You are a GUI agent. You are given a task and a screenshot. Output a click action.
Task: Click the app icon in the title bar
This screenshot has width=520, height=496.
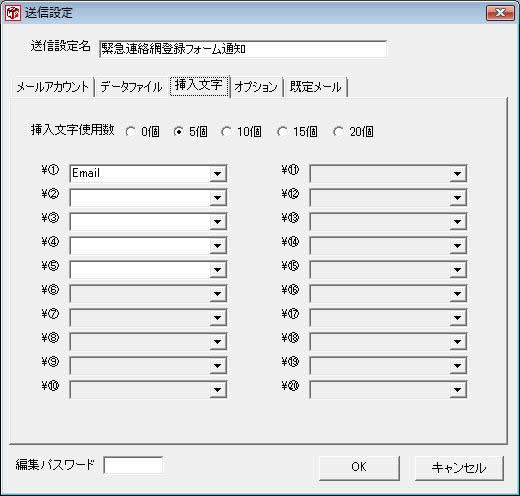pos(13,13)
